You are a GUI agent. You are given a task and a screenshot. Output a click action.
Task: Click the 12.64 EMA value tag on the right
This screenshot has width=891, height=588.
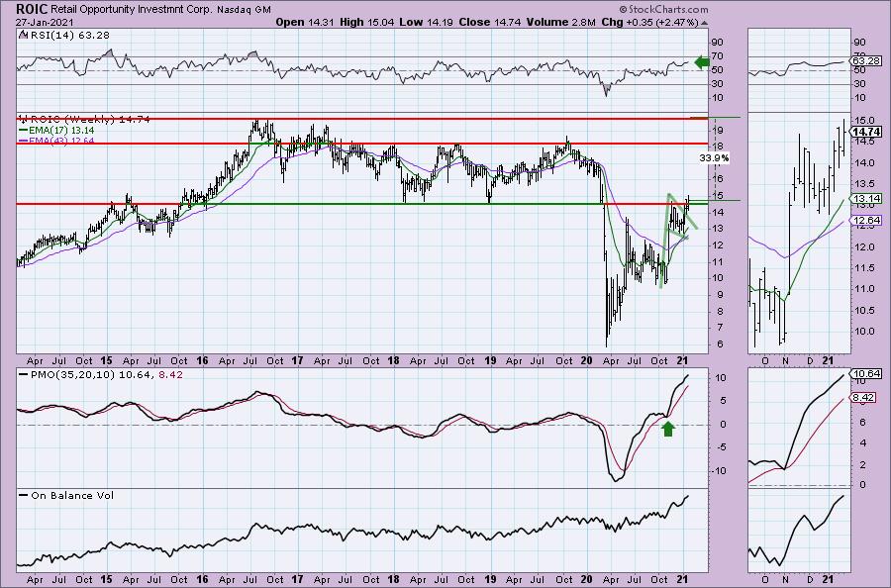click(x=866, y=221)
